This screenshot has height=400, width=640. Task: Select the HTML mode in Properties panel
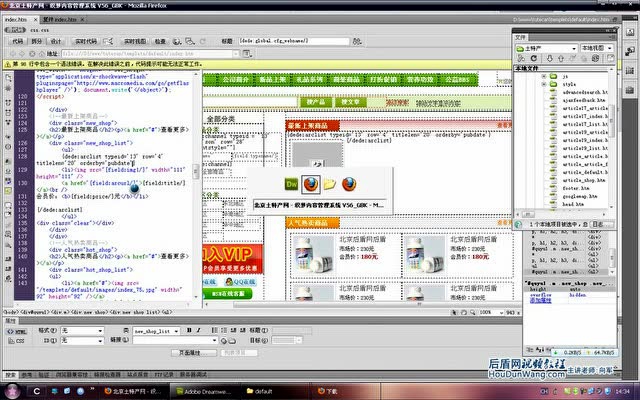[17, 331]
